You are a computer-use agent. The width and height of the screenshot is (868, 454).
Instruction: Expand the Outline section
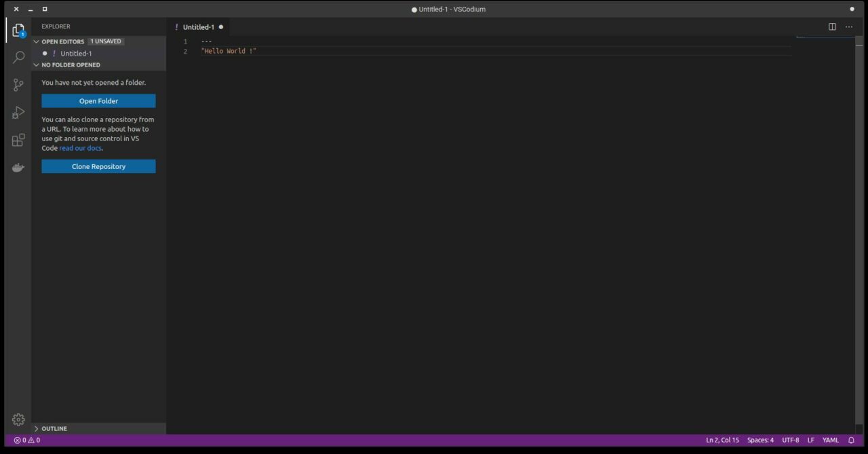(x=37, y=428)
